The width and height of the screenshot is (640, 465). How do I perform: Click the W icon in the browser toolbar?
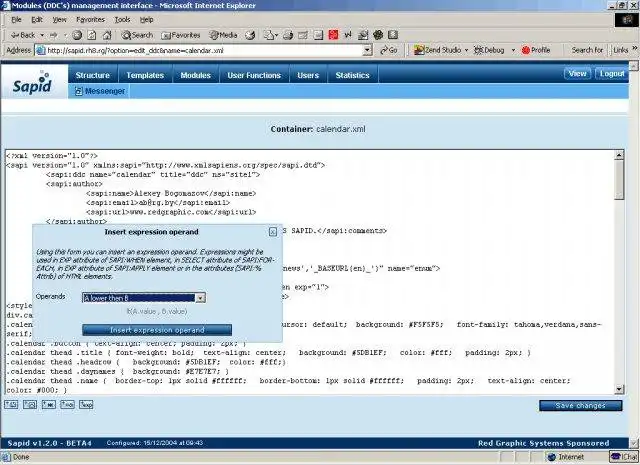348,36
